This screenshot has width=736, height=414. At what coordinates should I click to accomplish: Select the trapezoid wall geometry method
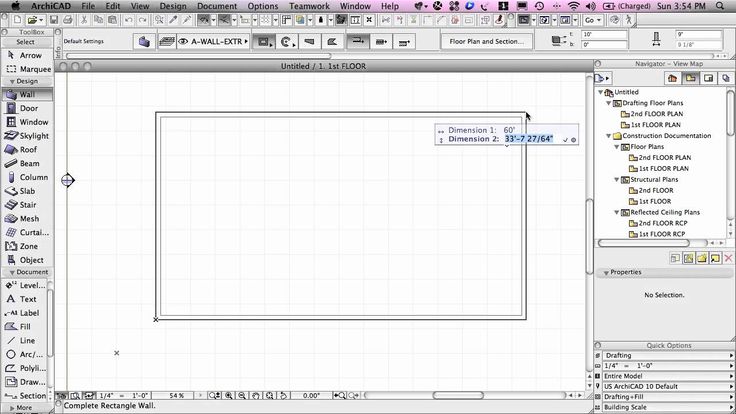click(309, 42)
